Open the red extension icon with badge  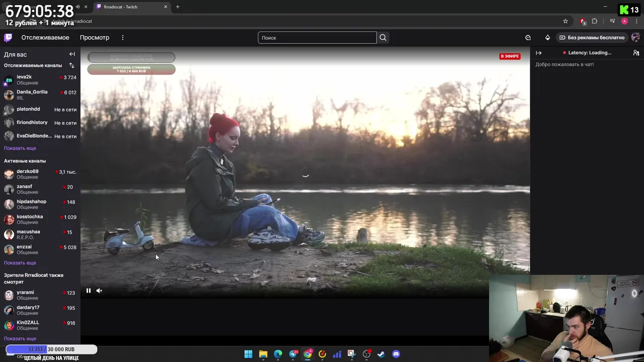583,21
